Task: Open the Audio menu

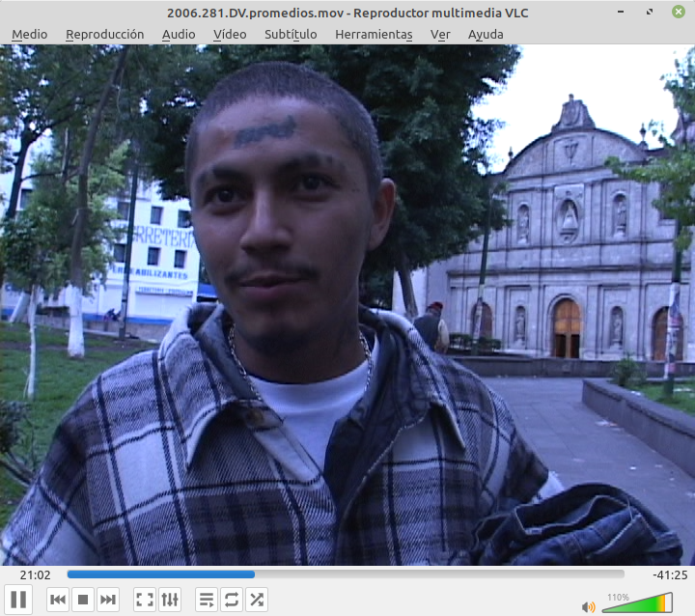Action: tap(179, 34)
